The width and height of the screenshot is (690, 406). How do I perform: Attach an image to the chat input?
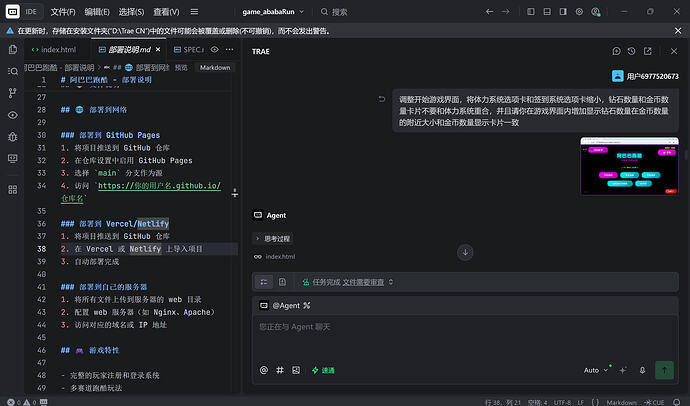(x=296, y=370)
